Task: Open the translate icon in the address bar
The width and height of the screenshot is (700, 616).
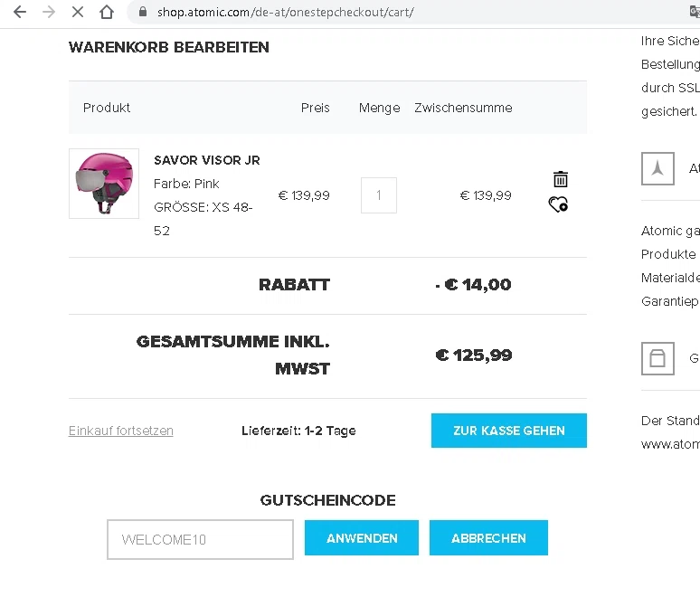Action: point(694,13)
